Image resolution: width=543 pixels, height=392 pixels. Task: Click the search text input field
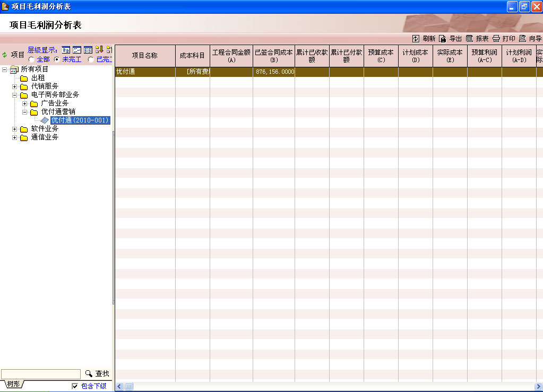(41, 374)
